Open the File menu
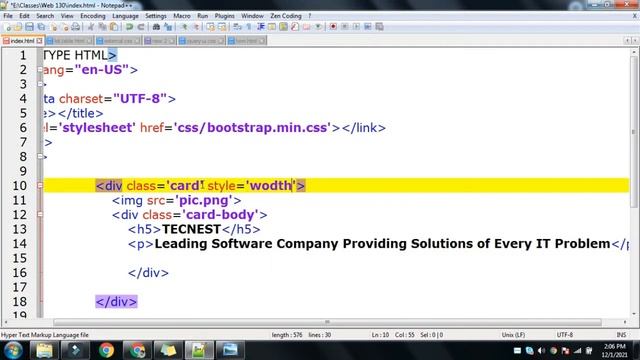This screenshot has width=640, height=360. pyautogui.click(x=8, y=16)
